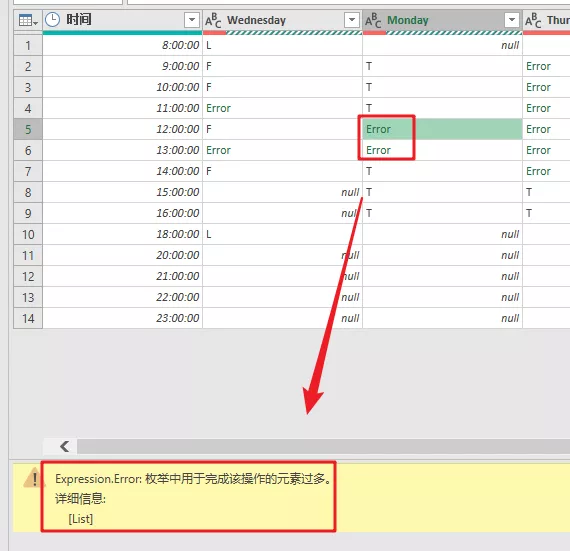Click the Monday column ABC type icon
The height and width of the screenshot is (551, 570).
[373, 20]
